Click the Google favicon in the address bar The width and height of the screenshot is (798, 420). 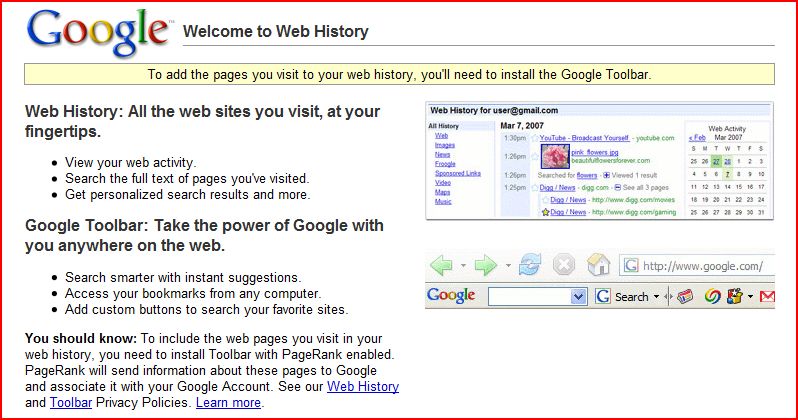631,265
